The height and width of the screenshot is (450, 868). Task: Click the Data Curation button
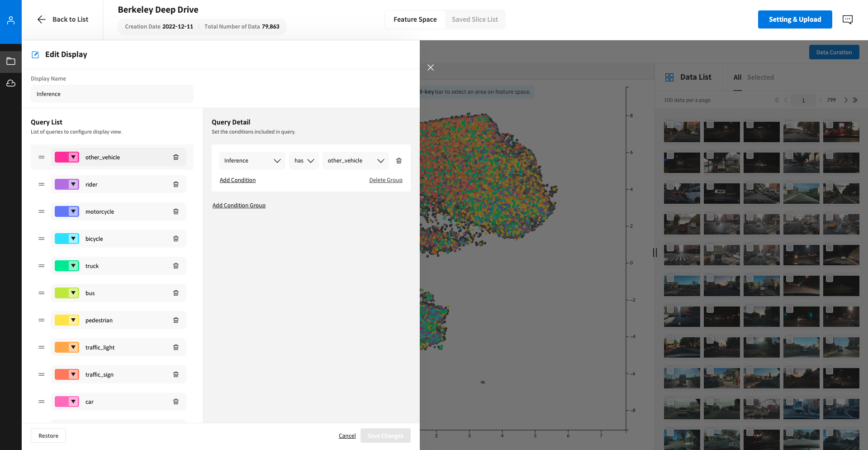[x=834, y=53]
